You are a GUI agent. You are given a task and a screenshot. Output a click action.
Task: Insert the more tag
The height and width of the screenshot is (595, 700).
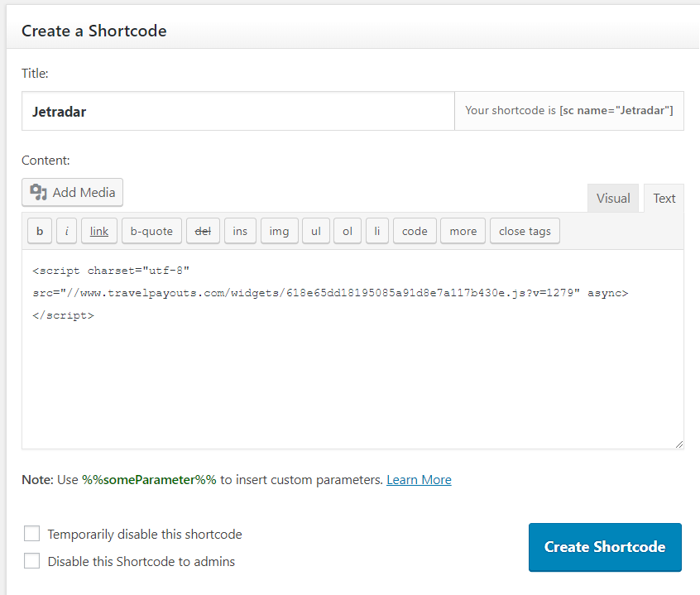click(x=463, y=231)
